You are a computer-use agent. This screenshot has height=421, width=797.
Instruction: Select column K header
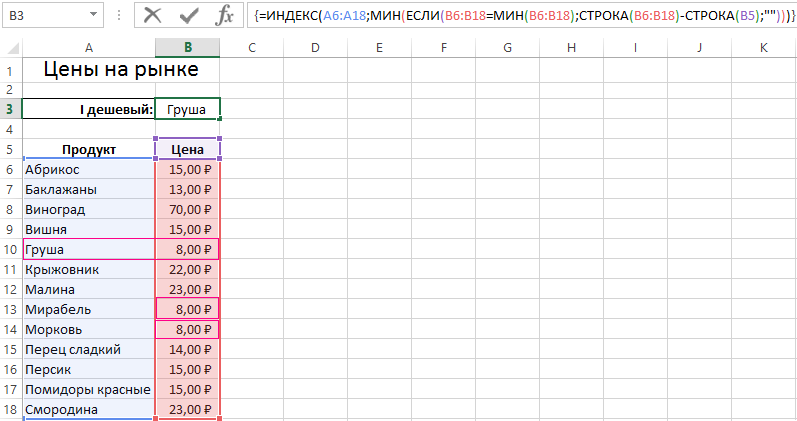[x=764, y=47]
